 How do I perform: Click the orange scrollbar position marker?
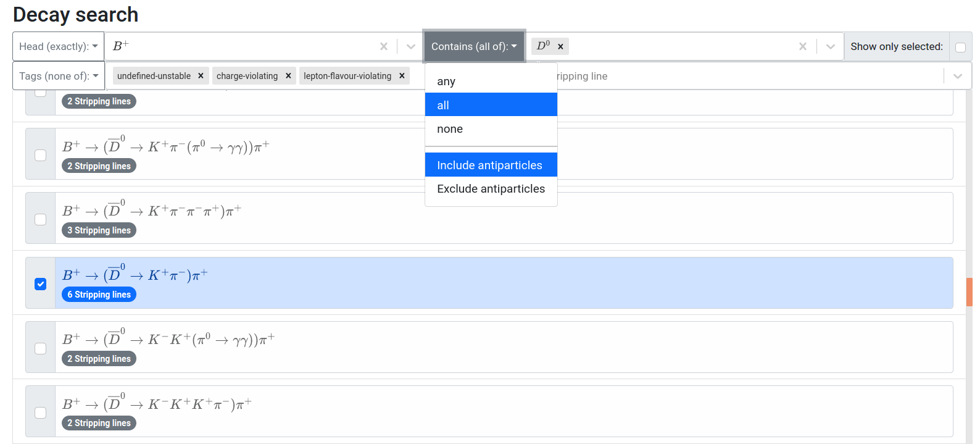[x=969, y=292]
